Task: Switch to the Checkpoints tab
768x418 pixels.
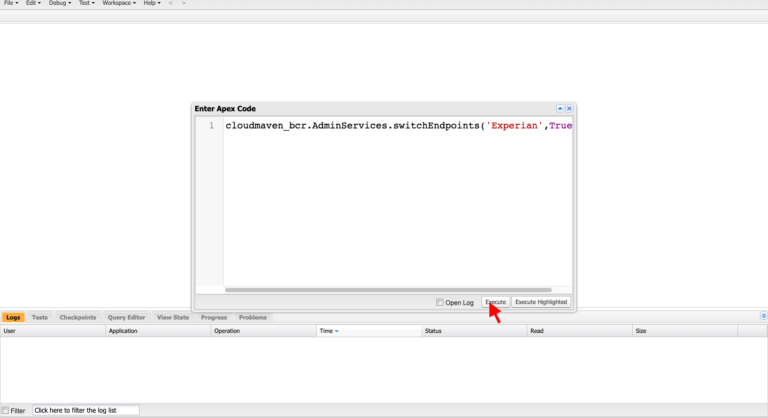Action: [78, 318]
